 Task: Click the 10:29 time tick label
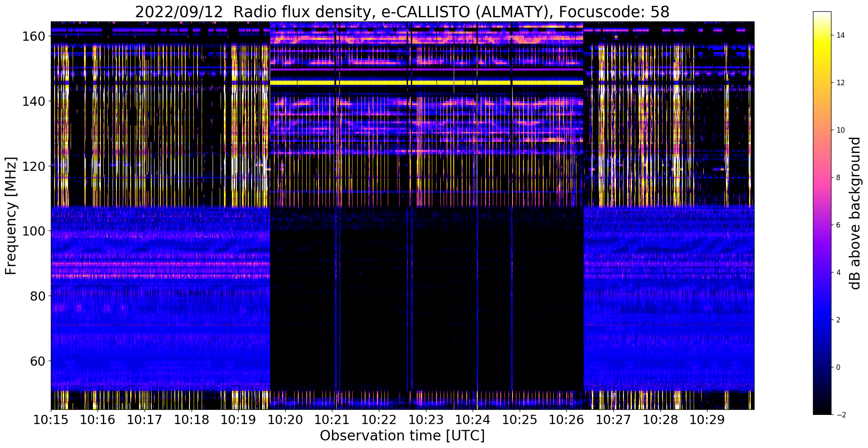tap(707, 419)
